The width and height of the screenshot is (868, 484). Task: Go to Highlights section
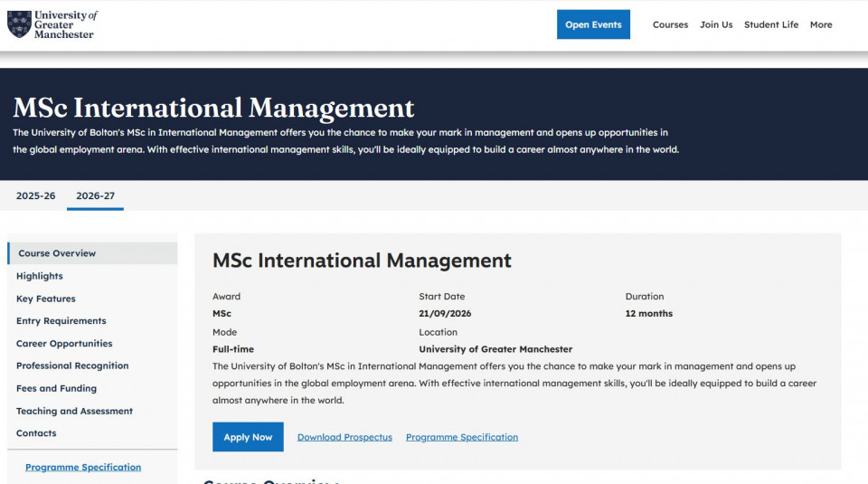(x=40, y=276)
